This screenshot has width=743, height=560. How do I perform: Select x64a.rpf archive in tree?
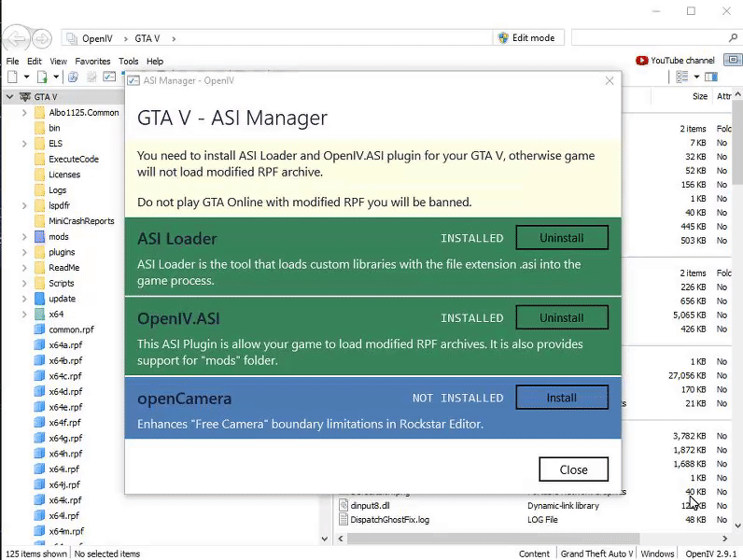tap(65, 345)
